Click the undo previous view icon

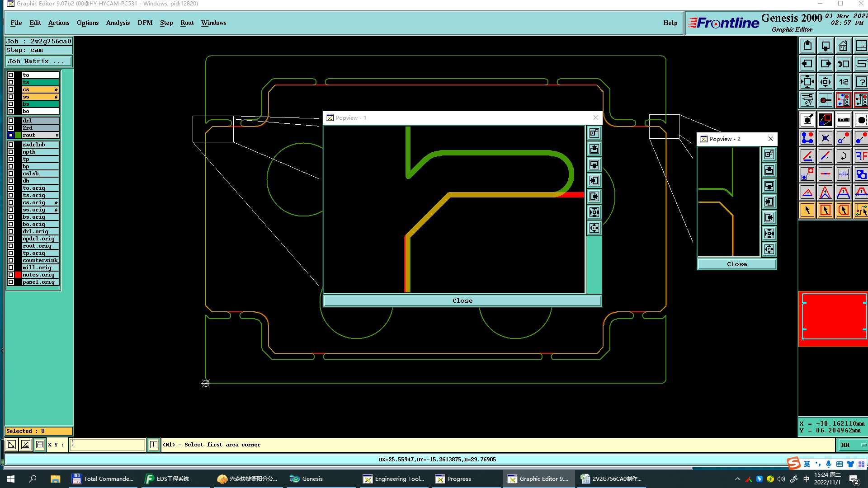point(843,64)
